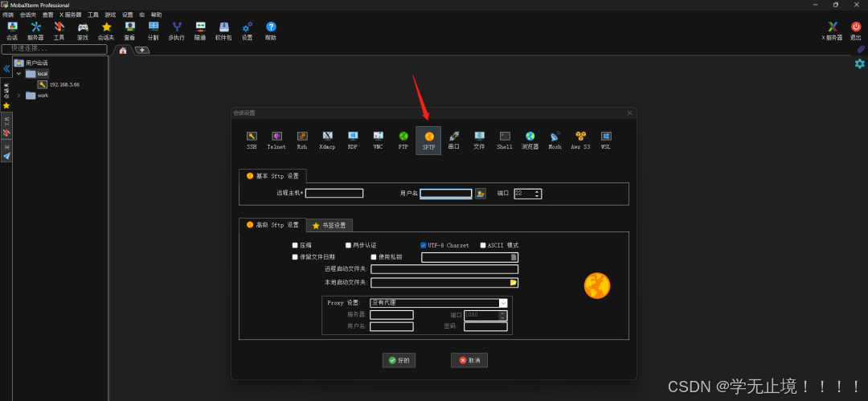Click the 远程启动文件夹 input field
Screen dimensions: 868x401
(444, 269)
